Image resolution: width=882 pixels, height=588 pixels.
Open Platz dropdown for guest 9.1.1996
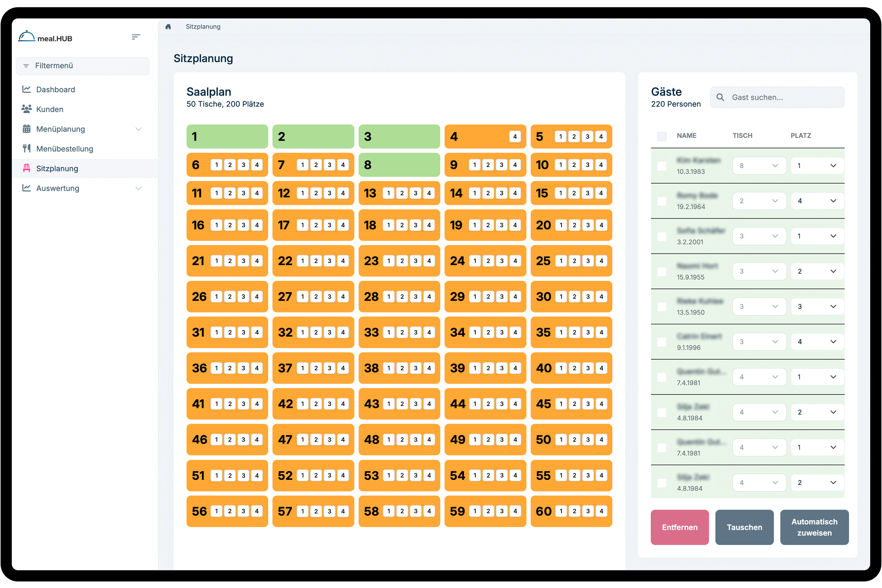[x=817, y=342]
